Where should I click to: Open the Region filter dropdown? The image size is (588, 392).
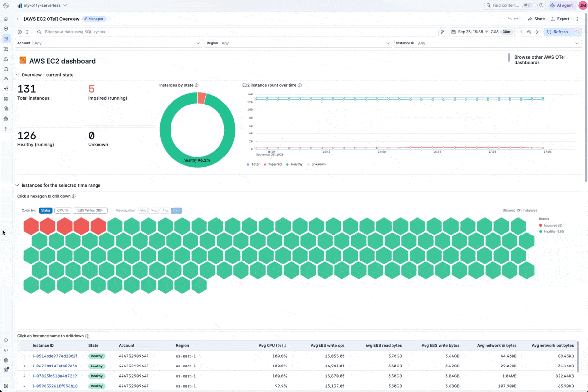click(298, 43)
